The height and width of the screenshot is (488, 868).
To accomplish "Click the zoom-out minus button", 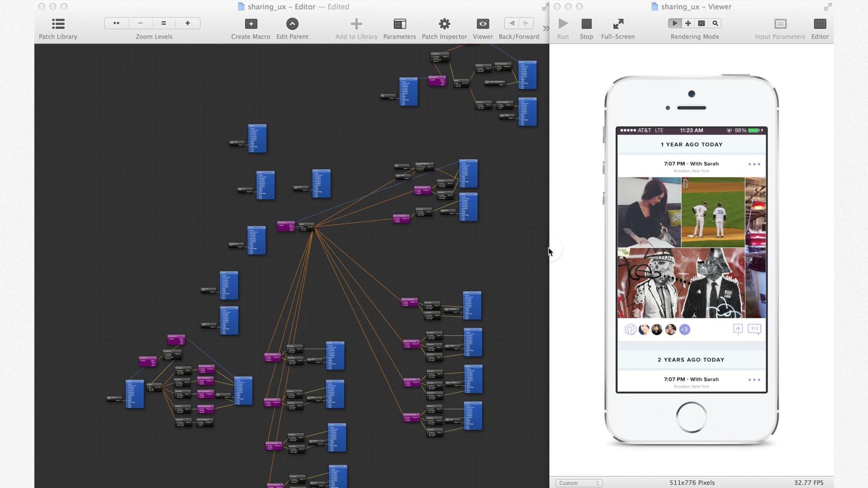I will (x=140, y=23).
